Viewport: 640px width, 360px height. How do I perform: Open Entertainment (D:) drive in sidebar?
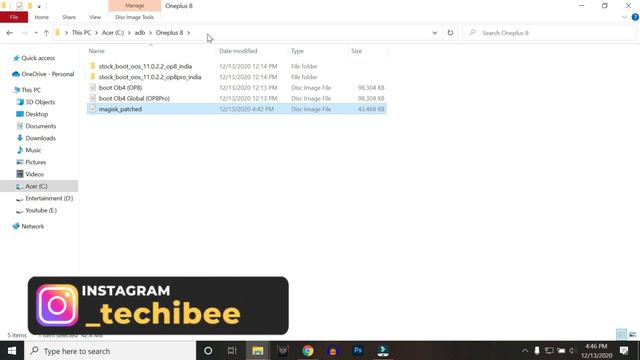tap(49, 198)
